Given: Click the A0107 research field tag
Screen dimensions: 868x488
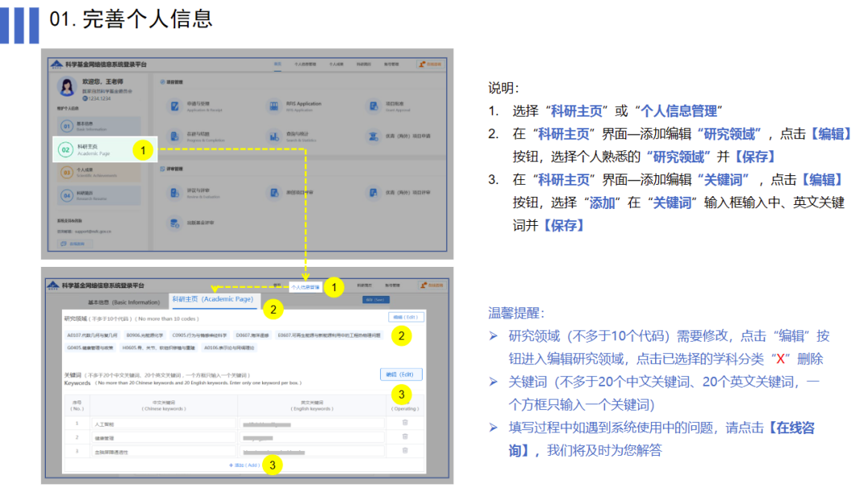Looking at the screenshot, I should point(92,335).
